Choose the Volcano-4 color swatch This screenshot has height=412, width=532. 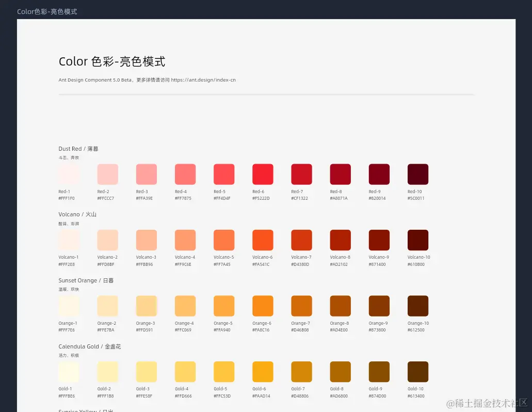click(185, 240)
